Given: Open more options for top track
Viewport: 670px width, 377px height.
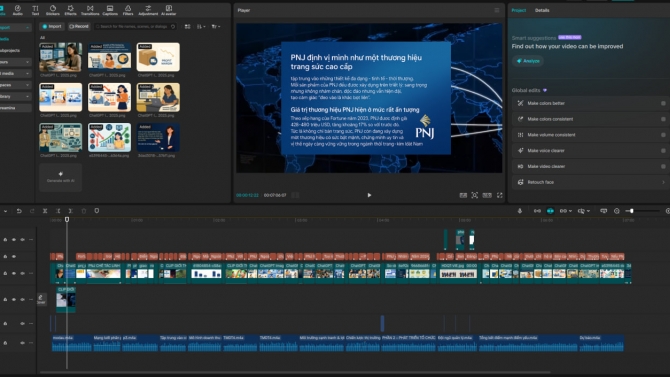Looking at the screenshot, I should (31, 240).
